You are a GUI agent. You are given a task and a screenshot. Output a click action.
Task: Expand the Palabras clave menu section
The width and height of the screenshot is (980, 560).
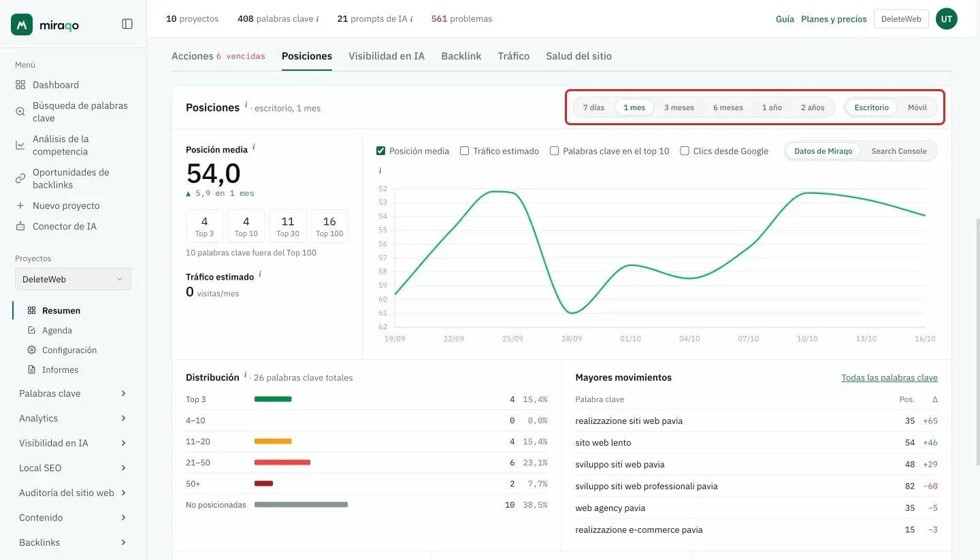point(73,393)
